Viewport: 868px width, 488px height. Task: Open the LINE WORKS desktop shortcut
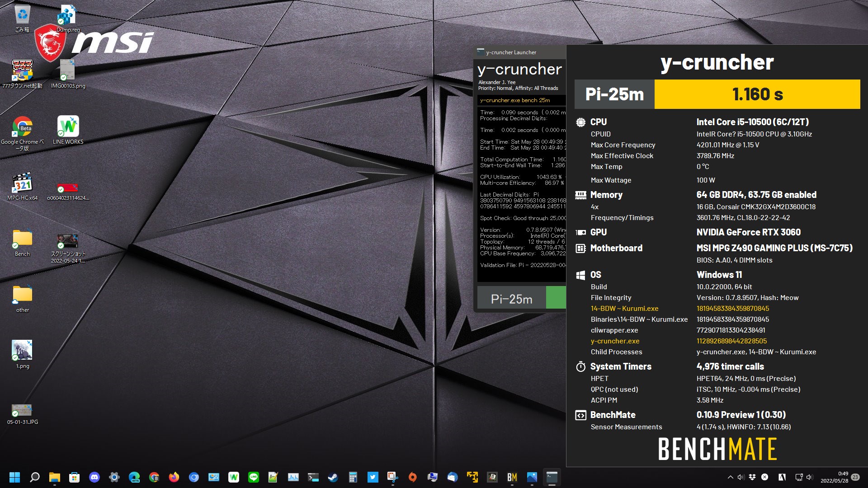(x=68, y=130)
